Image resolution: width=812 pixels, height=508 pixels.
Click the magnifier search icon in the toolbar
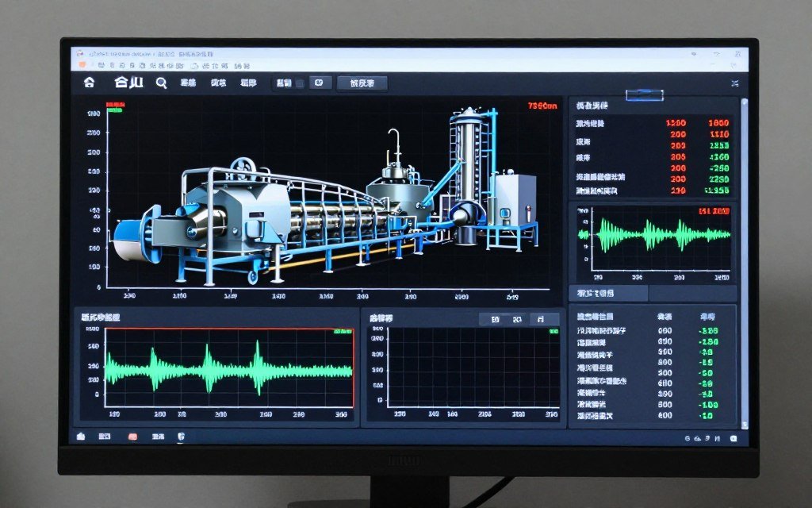tap(162, 83)
